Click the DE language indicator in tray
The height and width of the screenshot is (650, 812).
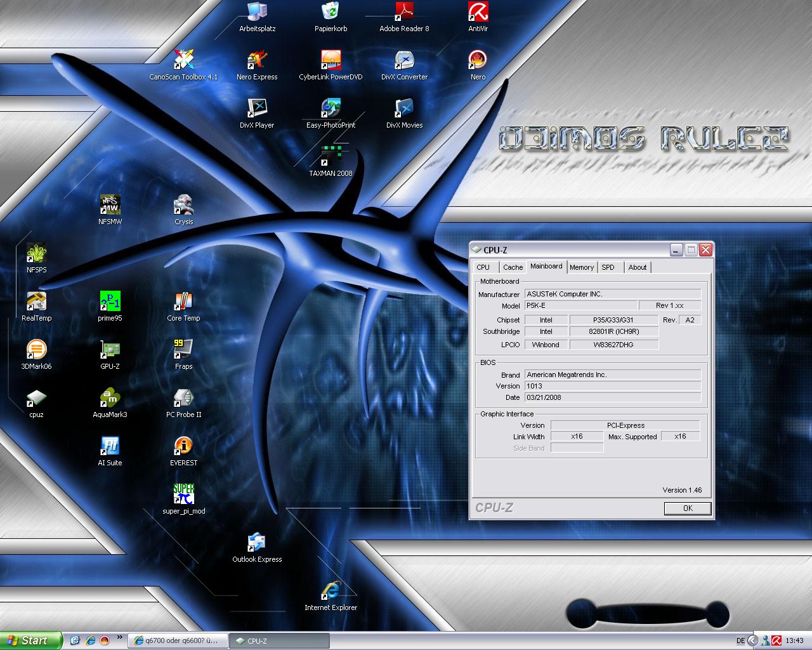click(x=740, y=641)
